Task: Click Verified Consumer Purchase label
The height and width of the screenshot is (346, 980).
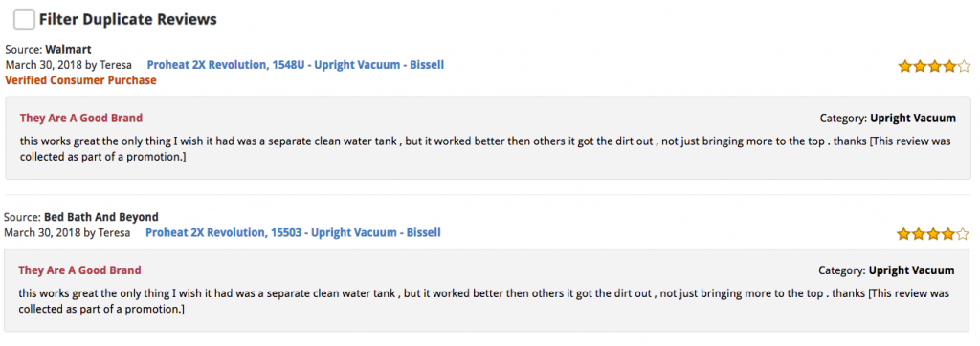Action: [x=80, y=80]
